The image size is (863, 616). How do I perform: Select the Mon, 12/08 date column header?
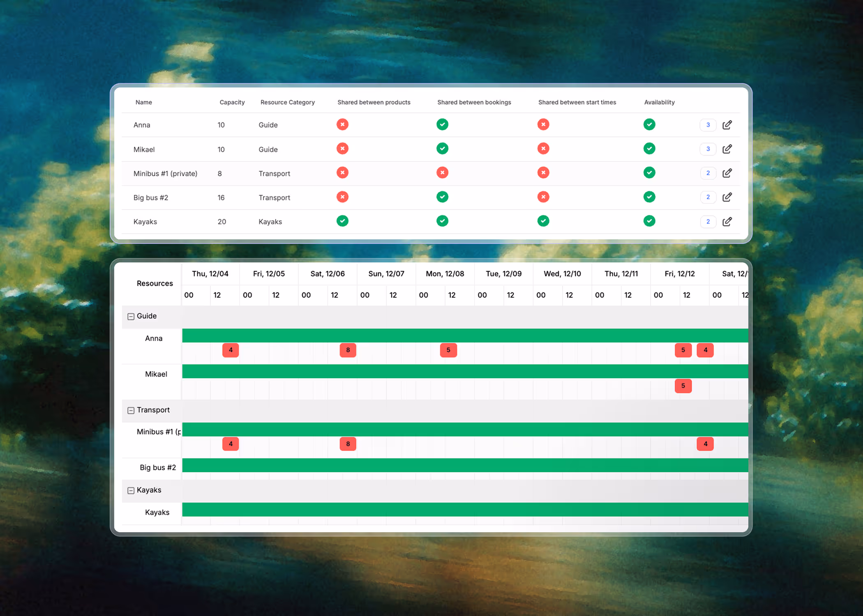(x=445, y=274)
